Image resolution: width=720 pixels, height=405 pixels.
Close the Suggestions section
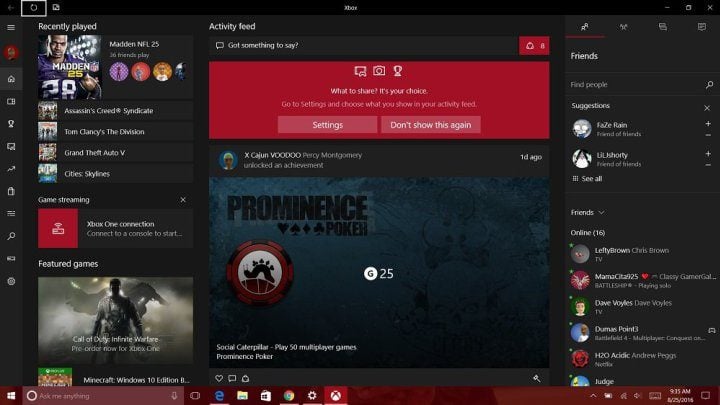click(x=707, y=108)
